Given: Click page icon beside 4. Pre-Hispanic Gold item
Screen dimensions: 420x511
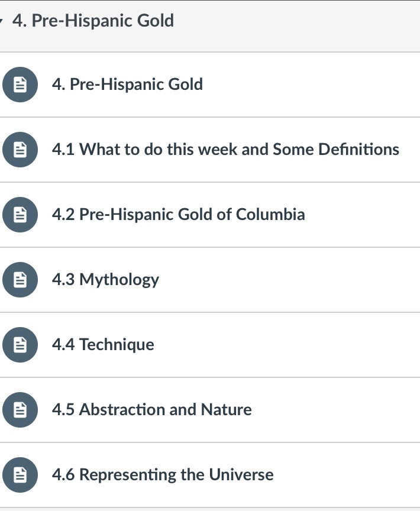Looking at the screenshot, I should coord(20,85).
